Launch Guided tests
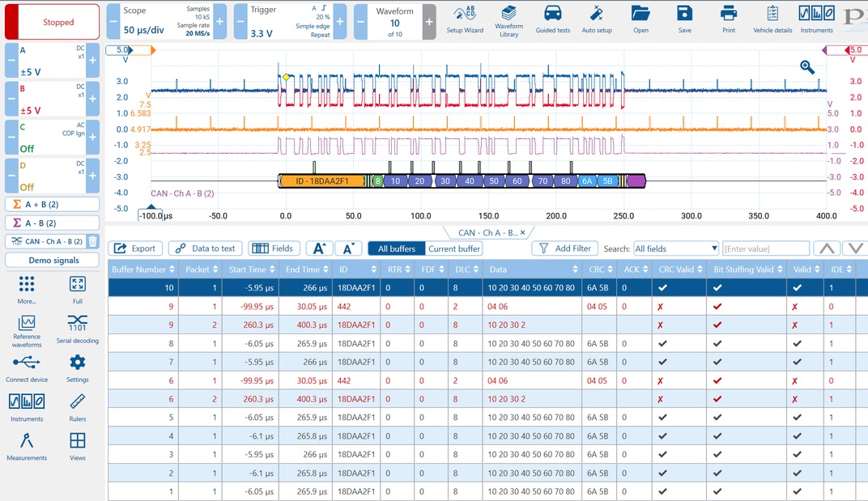This screenshot has height=501, width=868. click(552, 20)
